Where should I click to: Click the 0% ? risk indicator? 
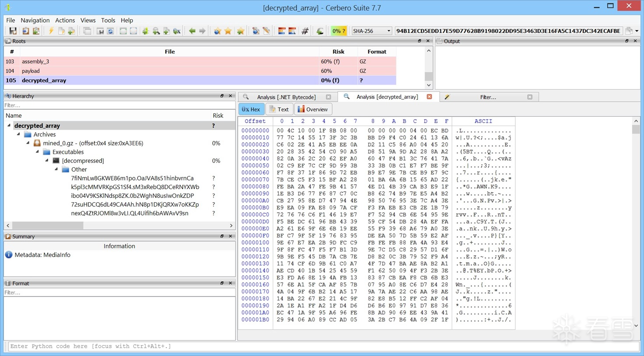pyautogui.click(x=338, y=31)
